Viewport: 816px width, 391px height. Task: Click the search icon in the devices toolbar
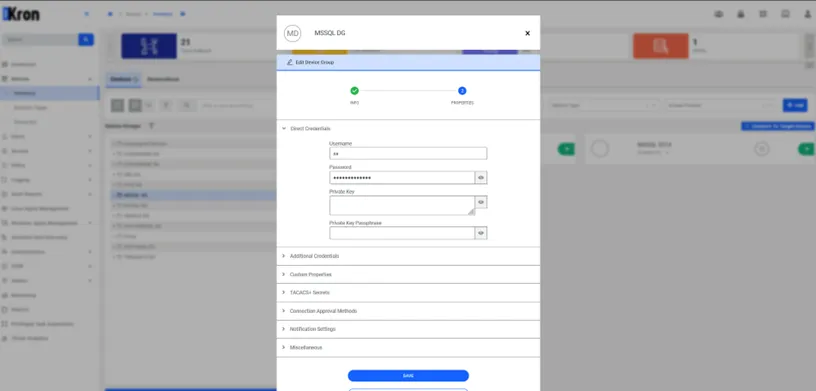pos(186,106)
